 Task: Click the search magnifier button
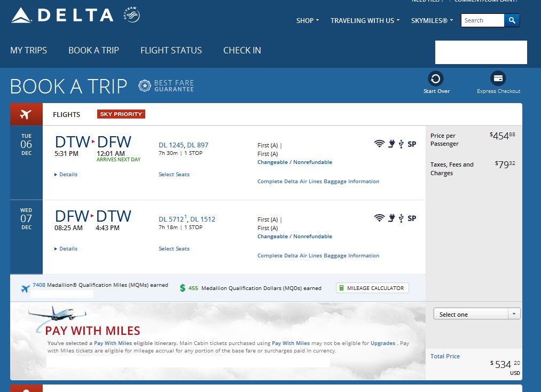point(512,20)
